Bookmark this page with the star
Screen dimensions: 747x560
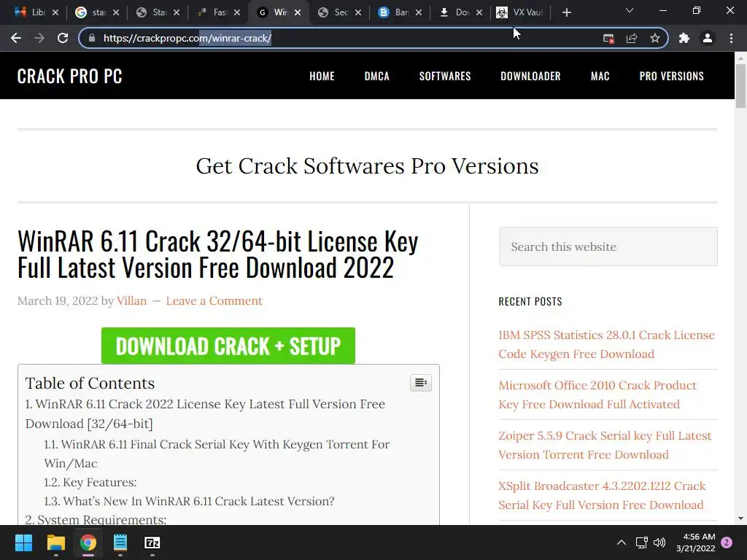[x=655, y=38]
